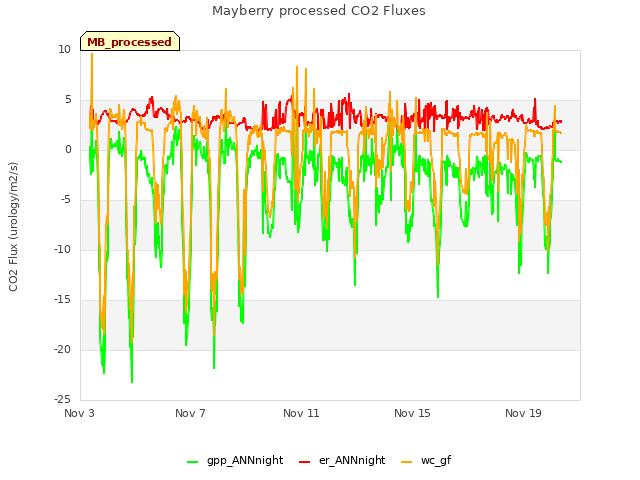This screenshot has width=640, height=480.
Task: Click the MB_processed label box
Action: pyautogui.click(x=130, y=41)
